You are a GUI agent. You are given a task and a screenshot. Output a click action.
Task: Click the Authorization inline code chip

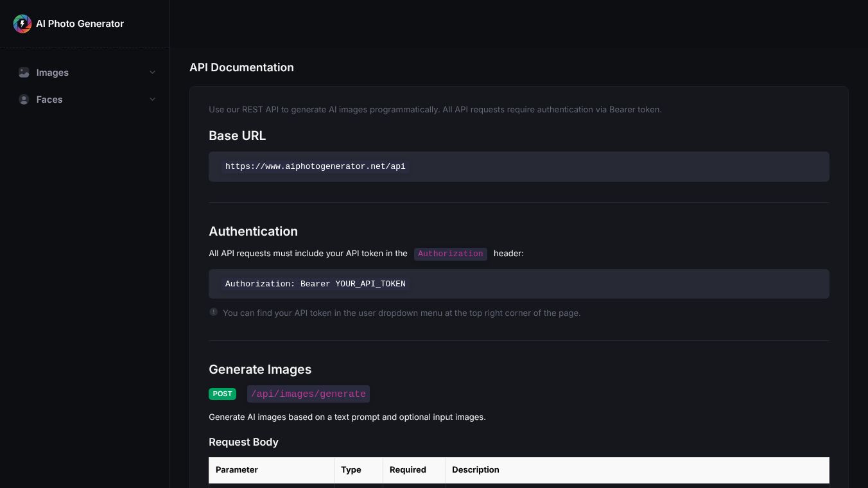coord(450,254)
